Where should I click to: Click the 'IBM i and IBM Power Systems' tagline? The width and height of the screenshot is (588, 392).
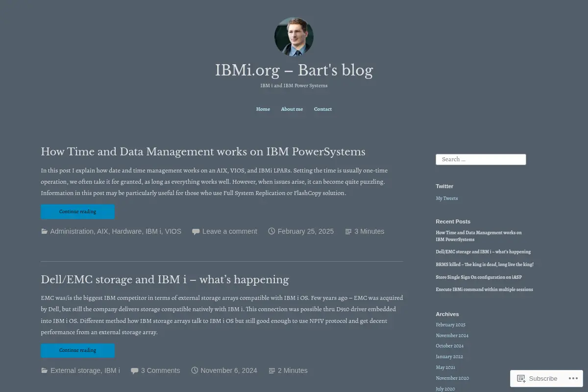(x=294, y=86)
